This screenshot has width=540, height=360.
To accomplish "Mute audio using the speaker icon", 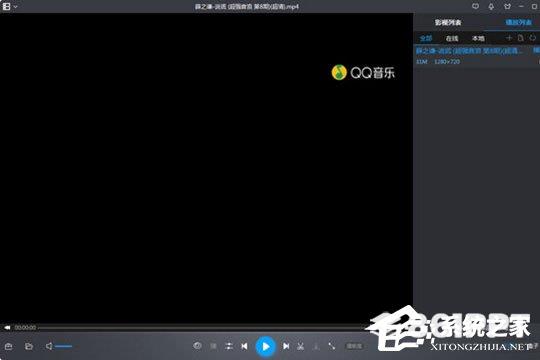I will click(x=49, y=346).
